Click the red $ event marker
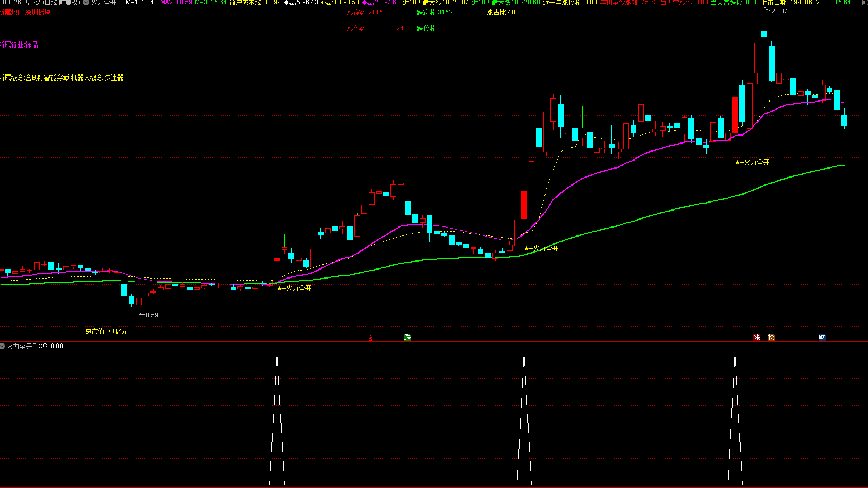Image resolution: width=868 pixels, height=488 pixels. point(371,338)
